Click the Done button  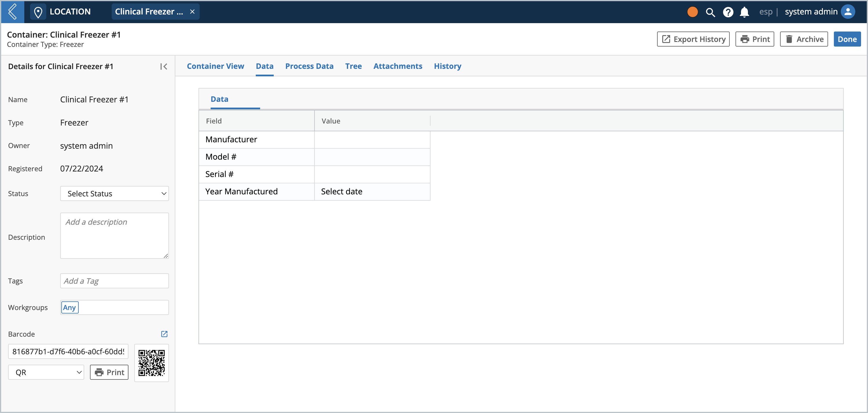click(847, 39)
